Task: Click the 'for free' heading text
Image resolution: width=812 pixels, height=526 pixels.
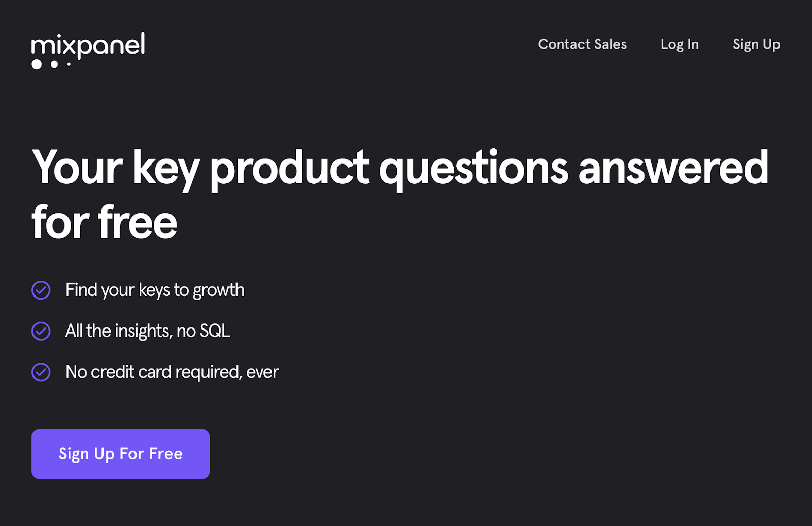Action: point(104,220)
